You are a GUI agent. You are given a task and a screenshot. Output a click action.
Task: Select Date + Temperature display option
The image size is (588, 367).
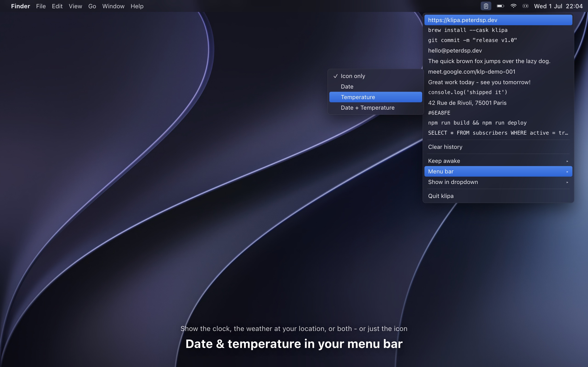click(375, 108)
